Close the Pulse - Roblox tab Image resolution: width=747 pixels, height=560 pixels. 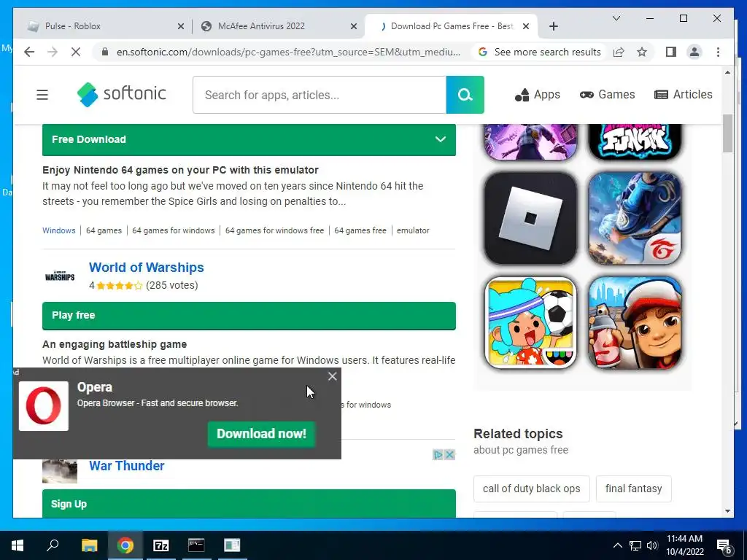(x=181, y=27)
